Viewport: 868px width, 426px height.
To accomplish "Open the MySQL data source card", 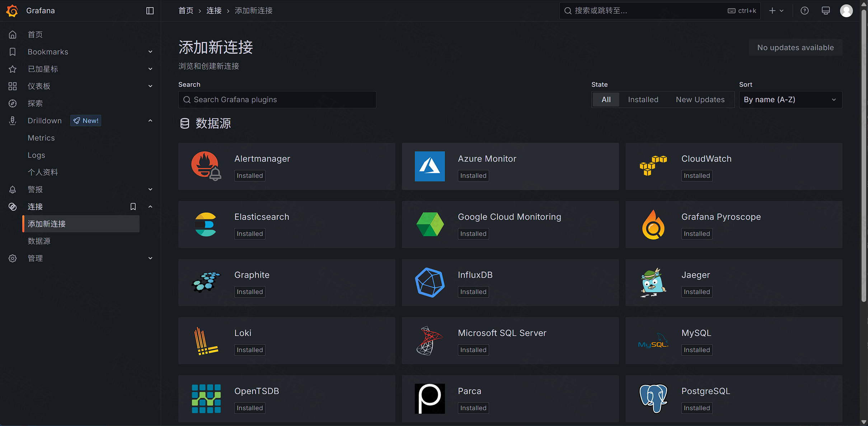I will (x=734, y=341).
